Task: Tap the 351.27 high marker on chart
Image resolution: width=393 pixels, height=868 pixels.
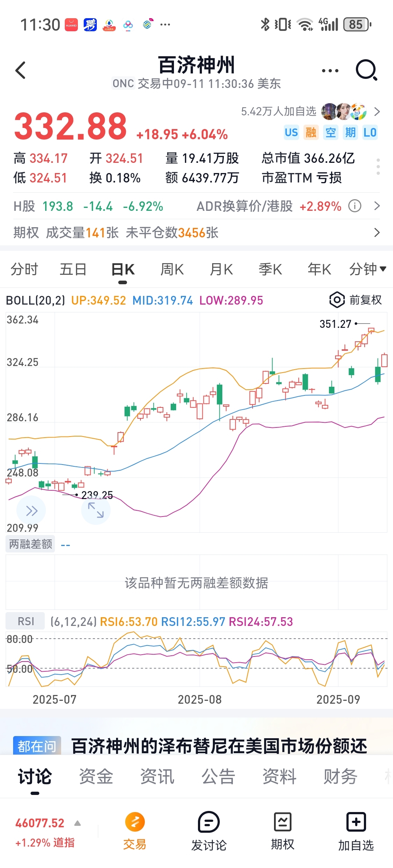Action: [x=335, y=324]
